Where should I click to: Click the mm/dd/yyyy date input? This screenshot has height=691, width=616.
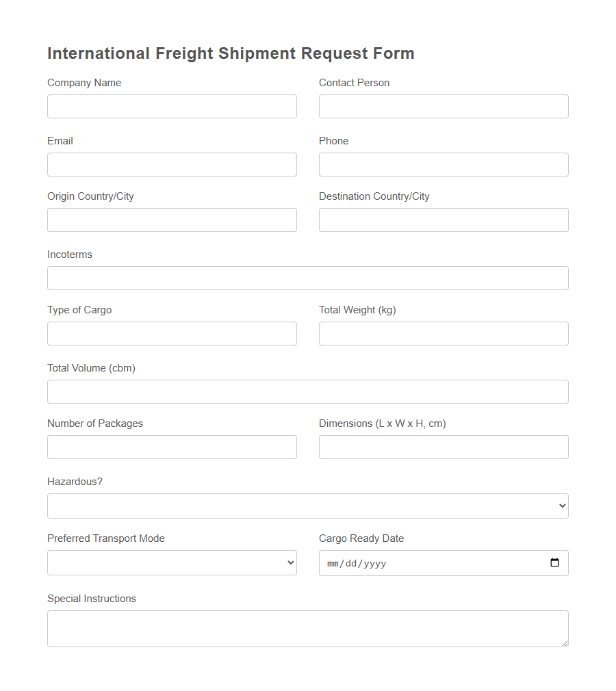coord(411,562)
